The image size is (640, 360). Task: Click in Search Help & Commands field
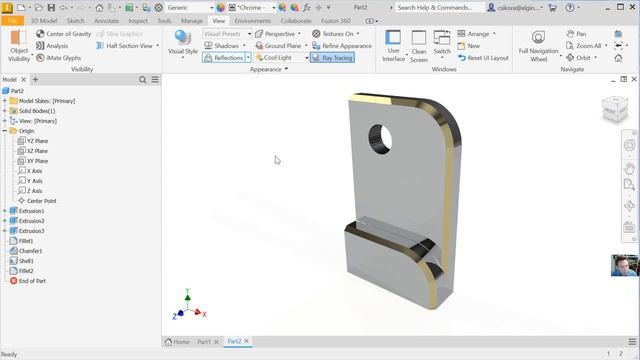point(440,7)
